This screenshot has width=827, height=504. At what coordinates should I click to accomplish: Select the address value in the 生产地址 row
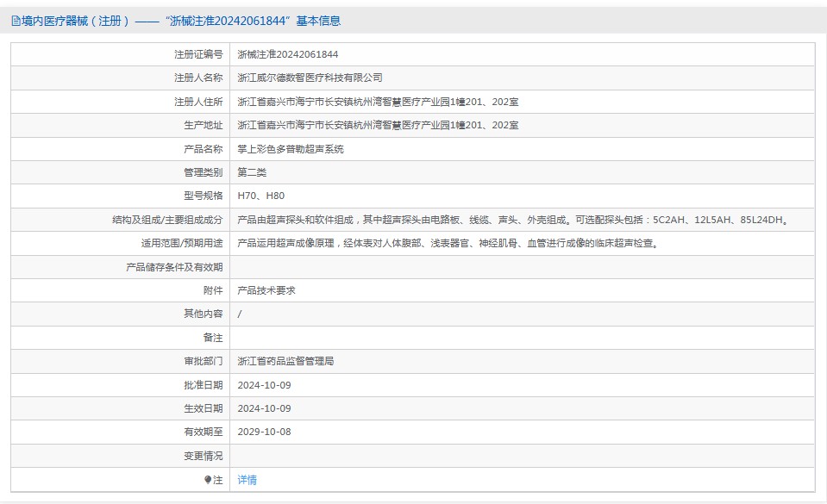(378, 125)
